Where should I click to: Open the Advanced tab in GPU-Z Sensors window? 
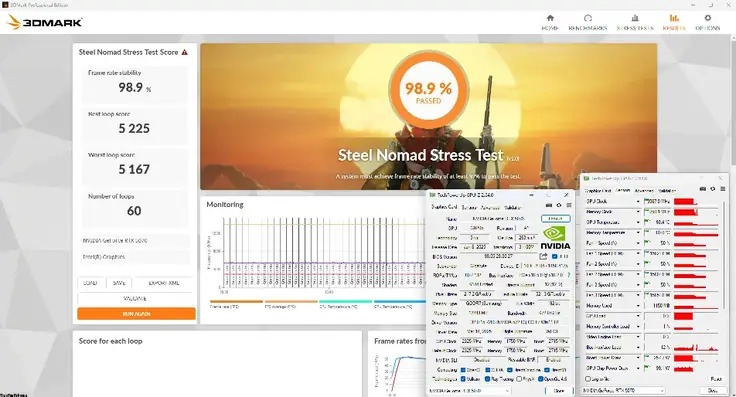pos(644,191)
